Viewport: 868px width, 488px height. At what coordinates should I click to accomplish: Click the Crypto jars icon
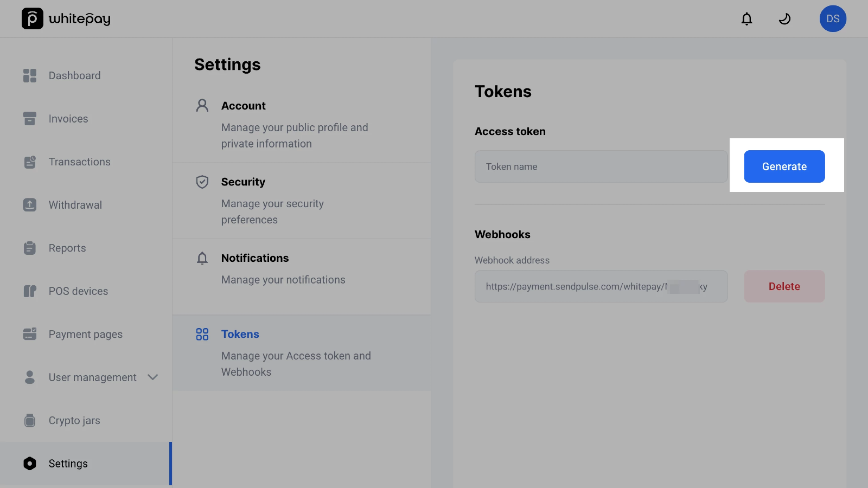30,420
